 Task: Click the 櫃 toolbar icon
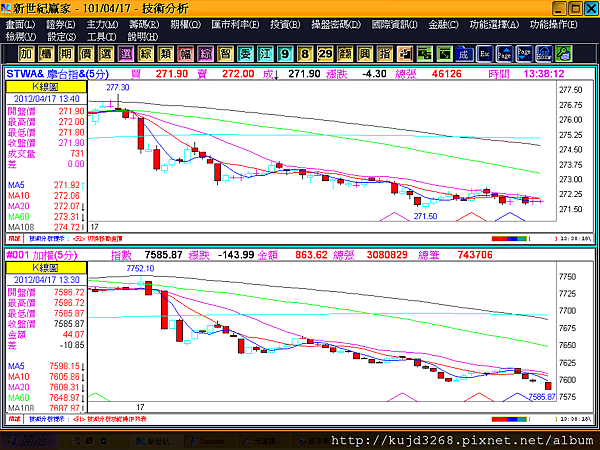46,54
